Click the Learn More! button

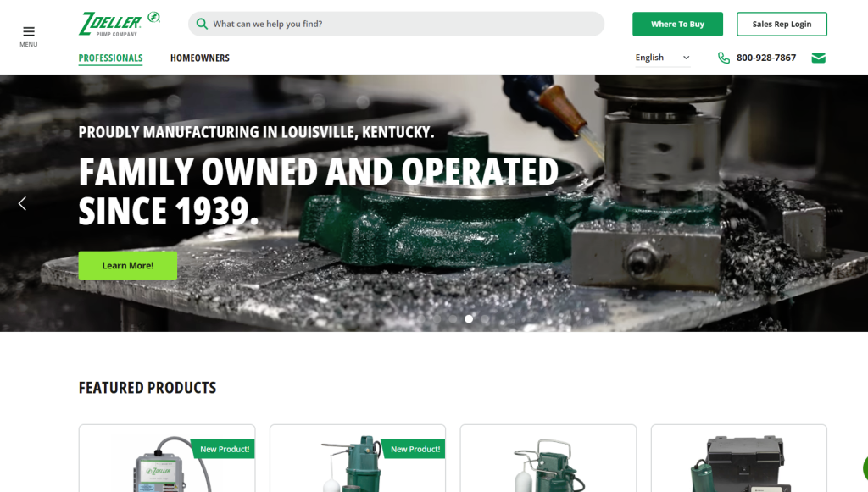pyautogui.click(x=128, y=265)
